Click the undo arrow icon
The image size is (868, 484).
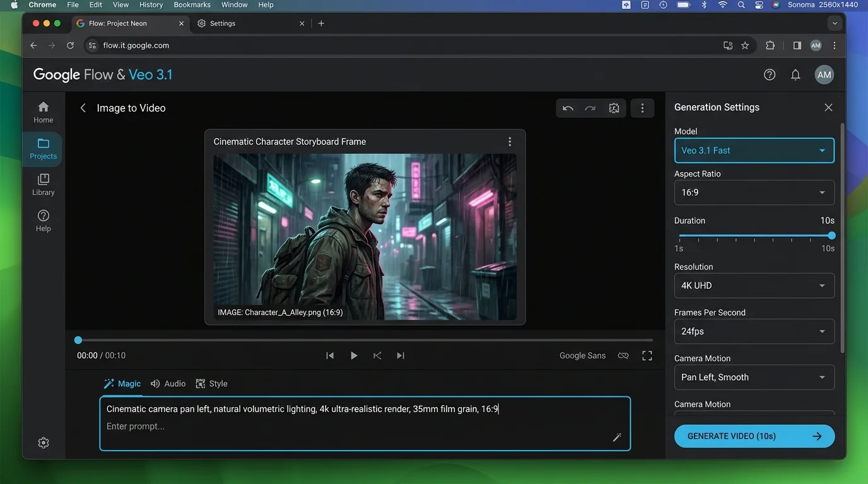coord(568,108)
